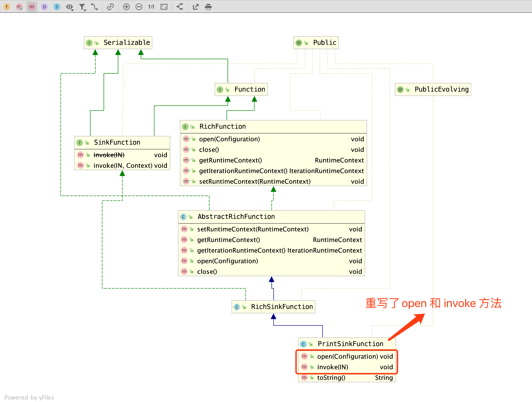Click interface icon beside Serializable

coord(89,43)
